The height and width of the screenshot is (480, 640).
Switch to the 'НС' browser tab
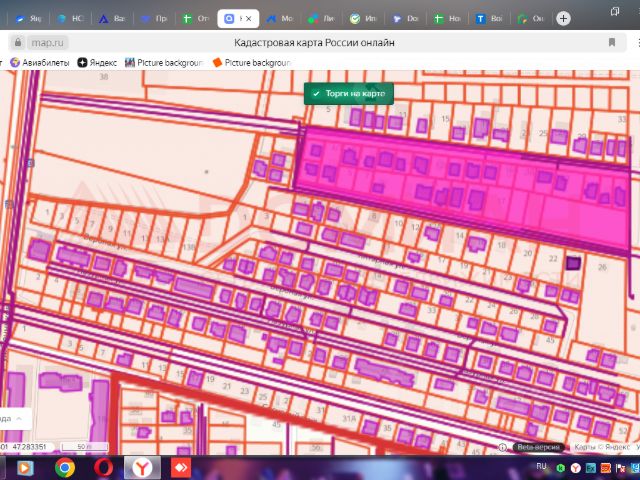[x=70, y=19]
